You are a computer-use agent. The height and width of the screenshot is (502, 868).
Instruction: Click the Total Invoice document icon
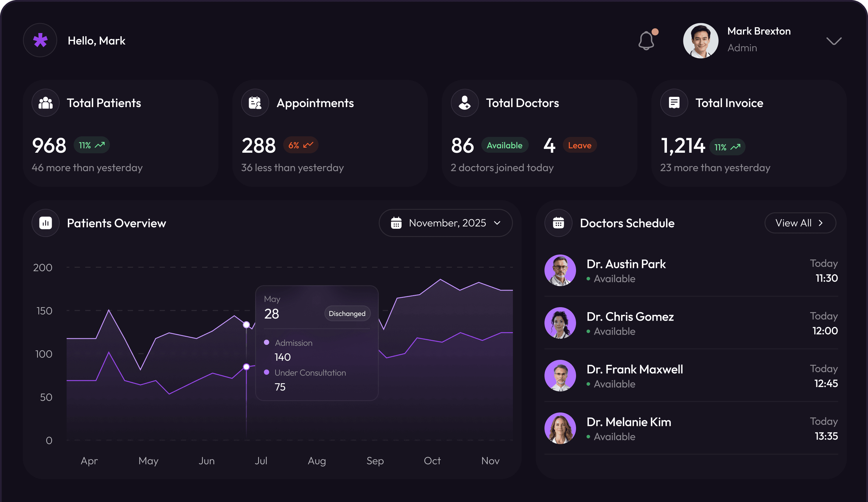point(674,103)
